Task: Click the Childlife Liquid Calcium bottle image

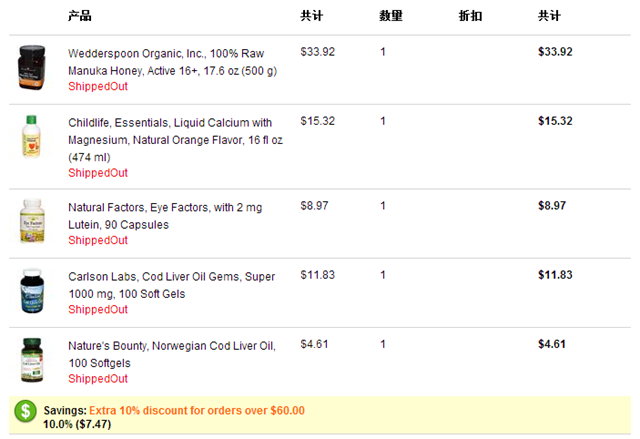Action: click(x=31, y=137)
